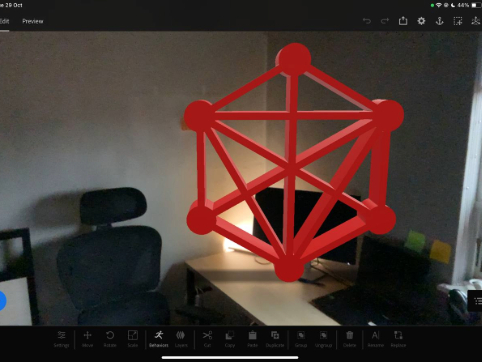The width and height of the screenshot is (482, 362).
Task: Tap the 3D axes icon at top right
Action: [x=476, y=21]
